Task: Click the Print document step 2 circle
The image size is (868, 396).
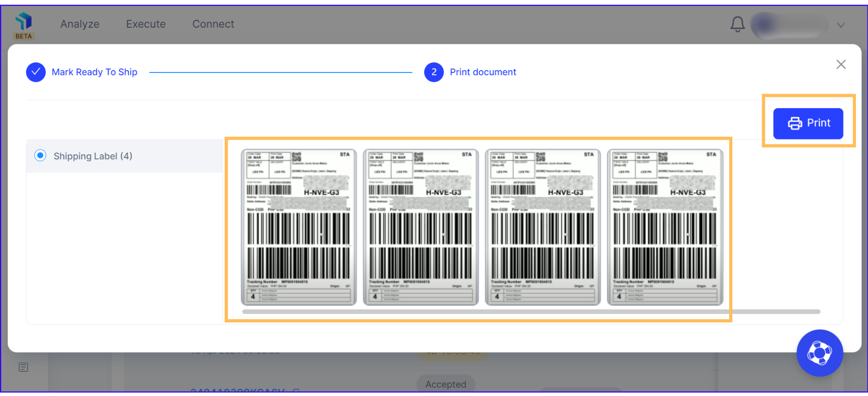Action: point(434,72)
